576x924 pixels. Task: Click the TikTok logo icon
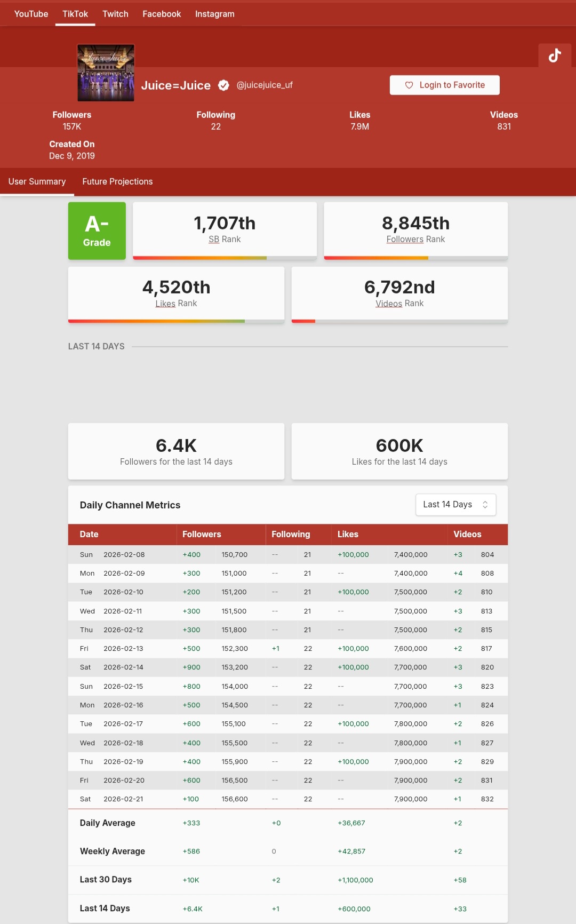(555, 55)
